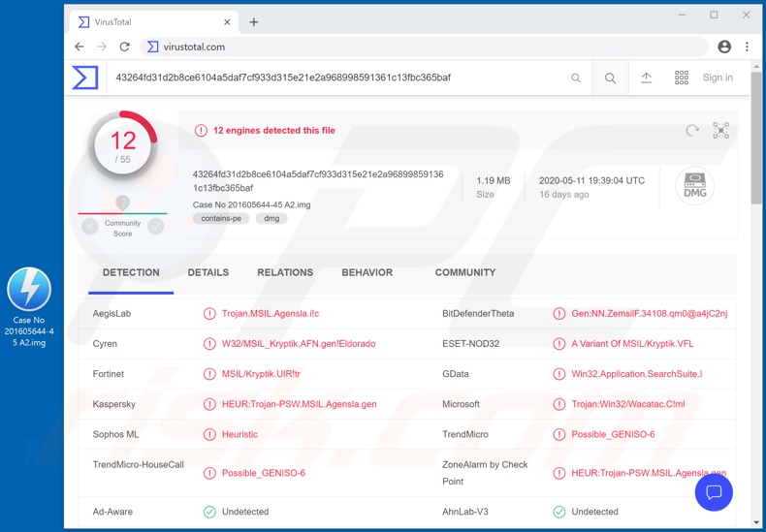This screenshot has width=766, height=532.
Task: Open the upload file icon
Action: (647, 78)
